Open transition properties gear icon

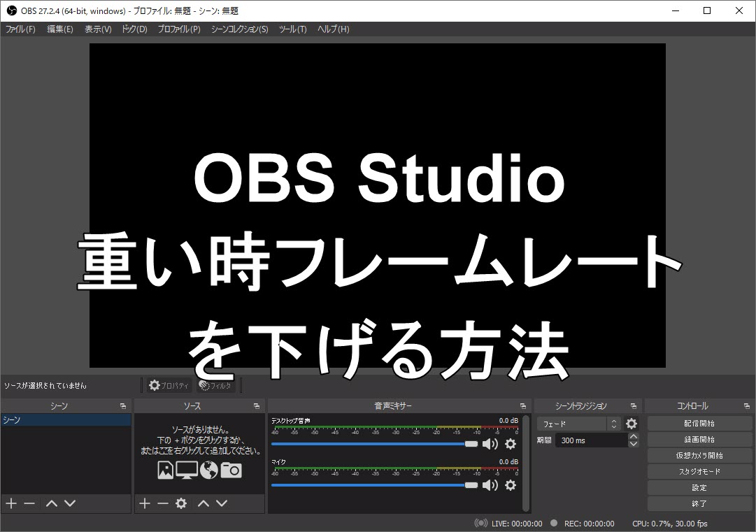tap(631, 424)
